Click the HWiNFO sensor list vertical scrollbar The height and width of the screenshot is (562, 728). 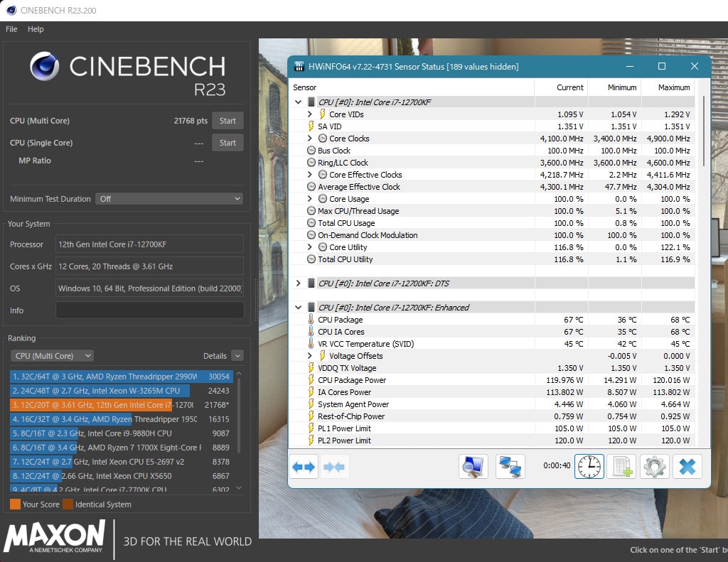click(x=704, y=131)
